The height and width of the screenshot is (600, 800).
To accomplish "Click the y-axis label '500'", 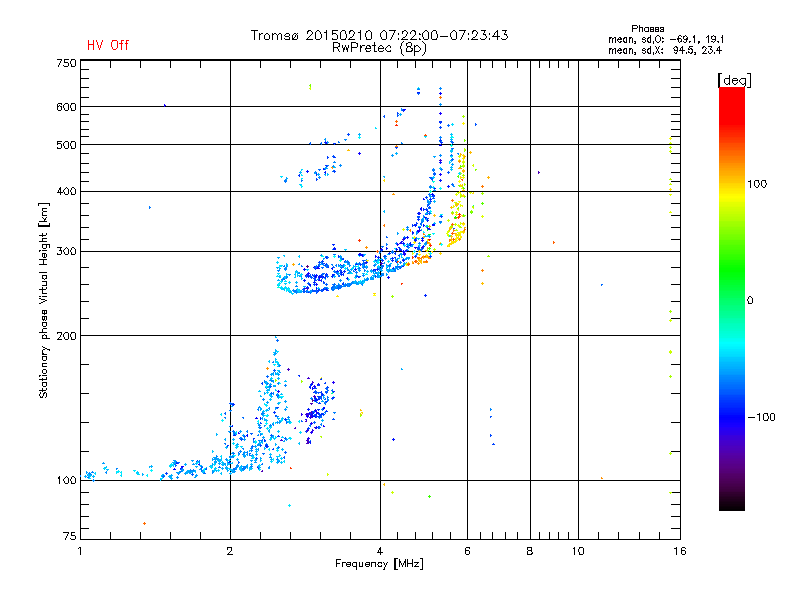I will [66, 145].
